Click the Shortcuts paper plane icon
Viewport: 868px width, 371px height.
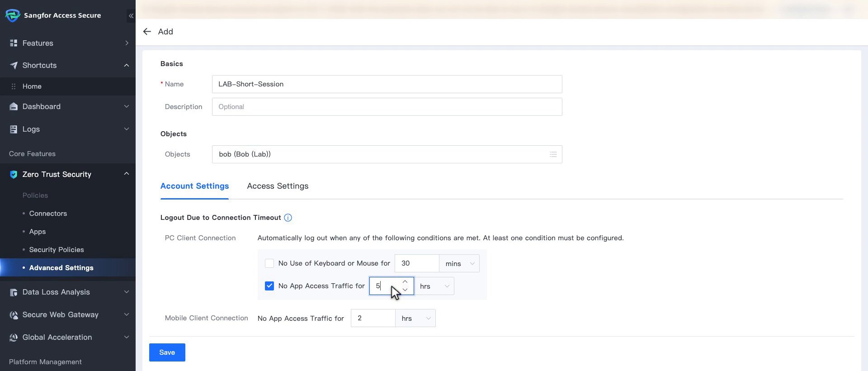pos(14,65)
